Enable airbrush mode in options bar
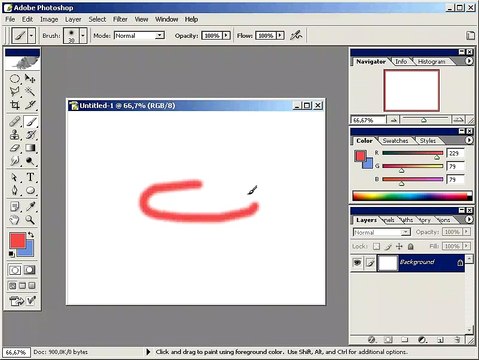The width and height of the screenshot is (479, 360). pos(296,35)
